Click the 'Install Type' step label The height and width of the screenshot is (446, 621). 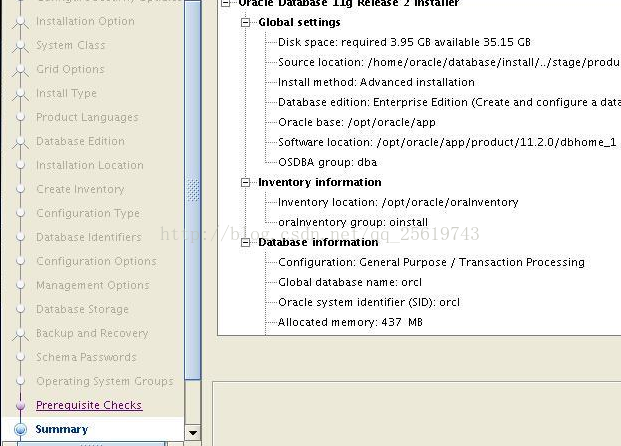(x=66, y=93)
